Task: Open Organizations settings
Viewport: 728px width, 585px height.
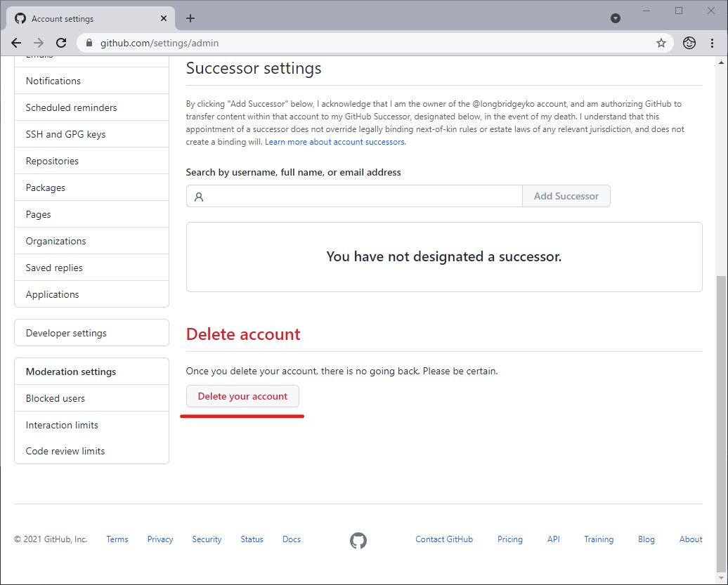Action: (91, 242)
